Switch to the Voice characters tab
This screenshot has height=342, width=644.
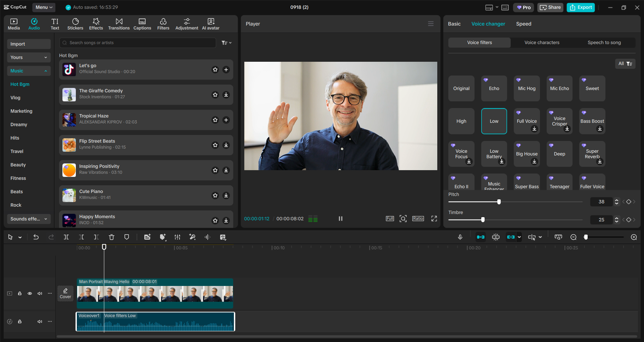tap(542, 42)
